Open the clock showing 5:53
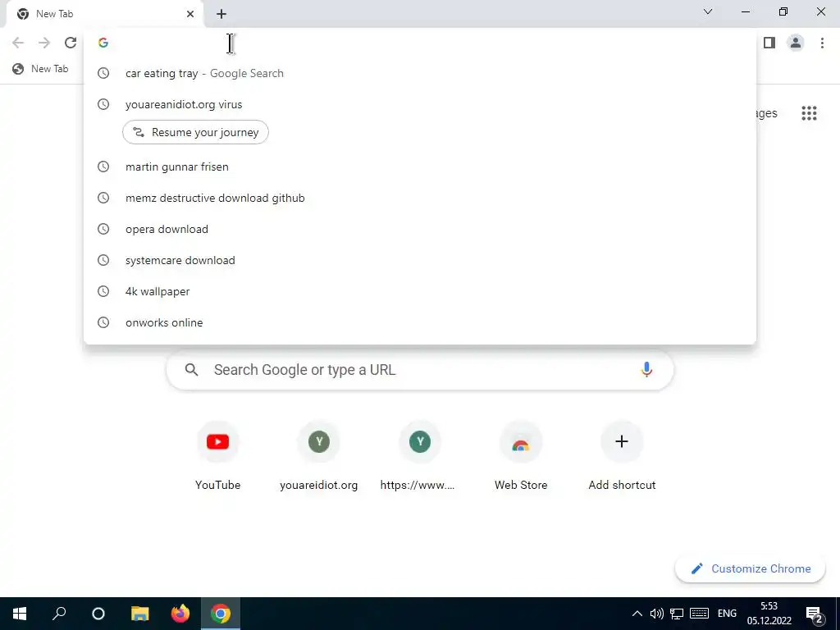 pyautogui.click(x=769, y=614)
